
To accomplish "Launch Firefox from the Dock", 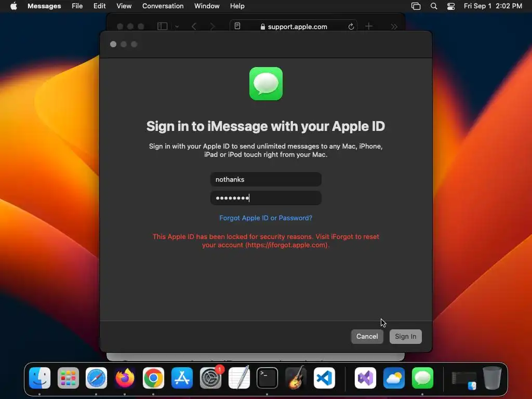I will click(x=125, y=378).
